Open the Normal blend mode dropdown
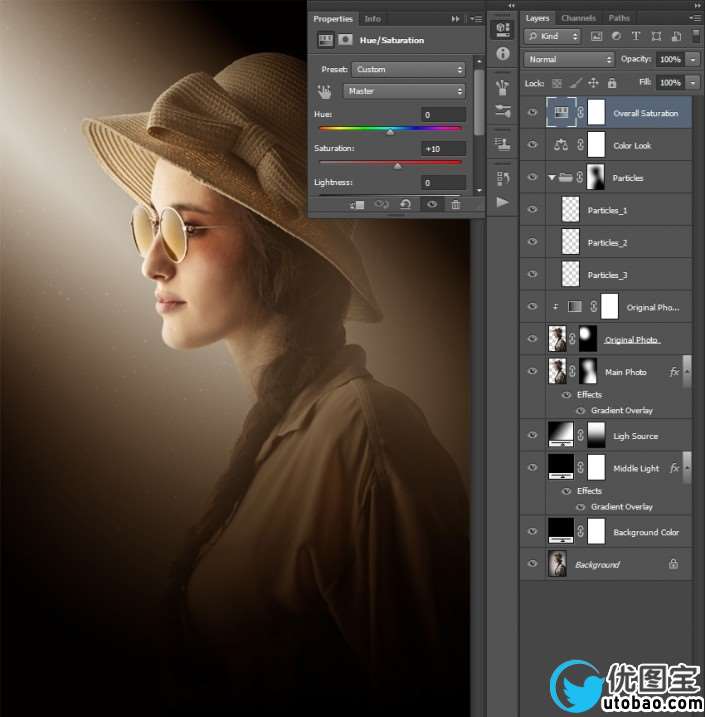Screen dimensions: 705x717 566,60
